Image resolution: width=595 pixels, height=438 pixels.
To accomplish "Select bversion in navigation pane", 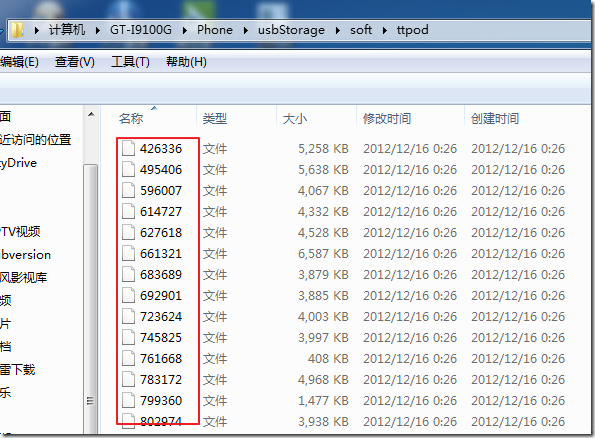I will tap(25, 254).
